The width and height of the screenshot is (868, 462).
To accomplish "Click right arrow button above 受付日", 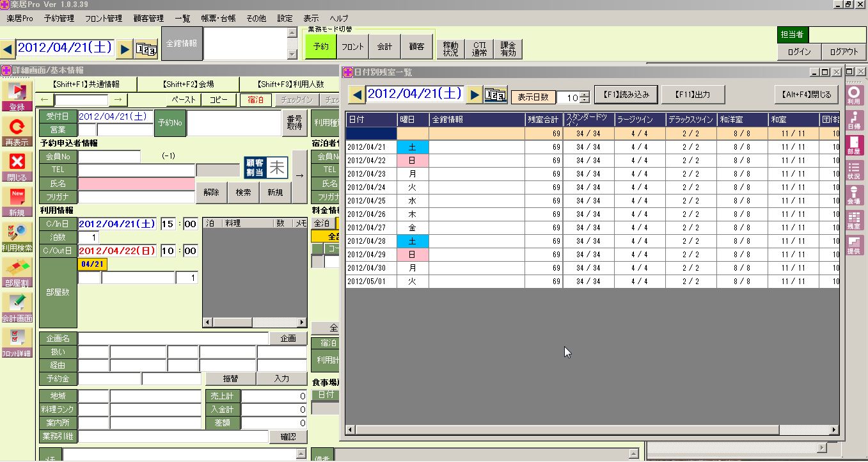I will point(118,100).
